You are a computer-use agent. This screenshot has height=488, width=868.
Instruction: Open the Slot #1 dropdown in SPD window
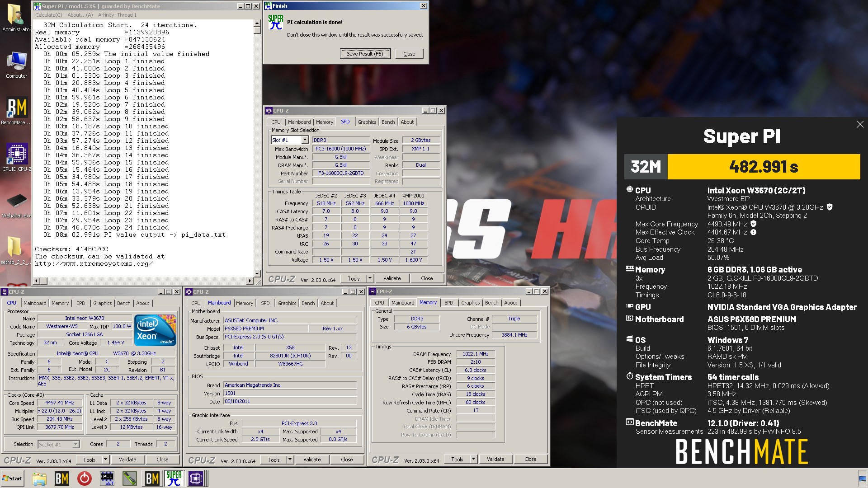tap(305, 140)
